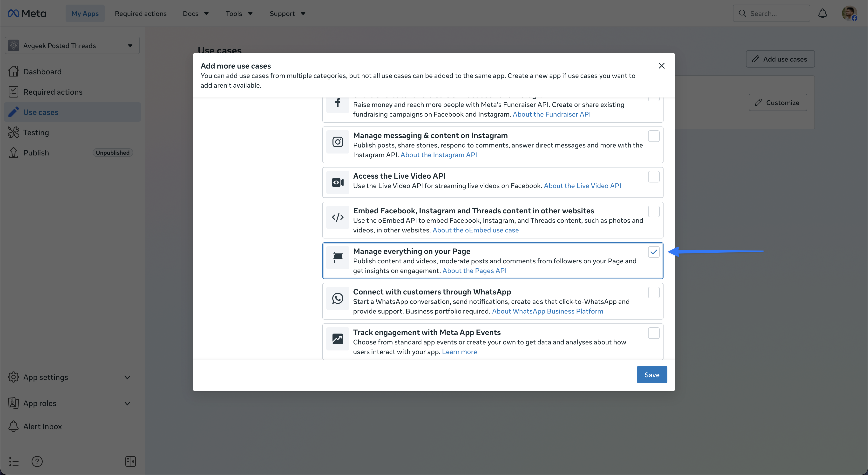Close the Add more use cases dialog
The width and height of the screenshot is (868, 475).
point(661,65)
